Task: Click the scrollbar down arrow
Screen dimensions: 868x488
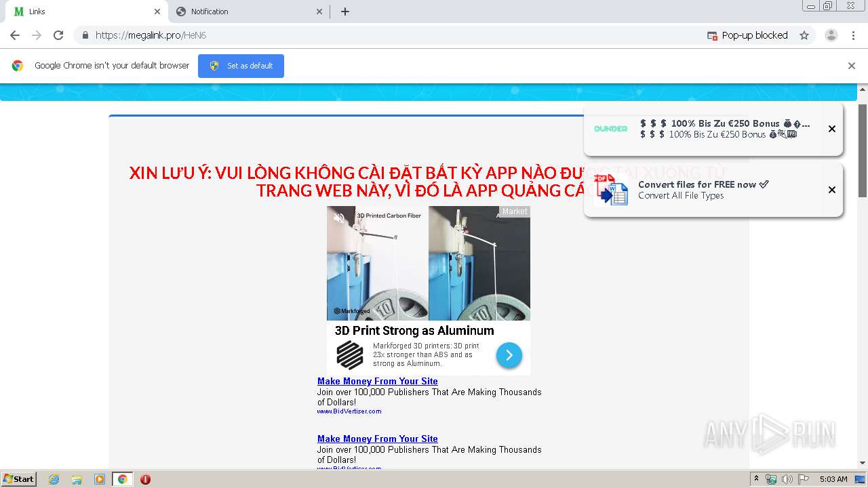Action: 863,463
